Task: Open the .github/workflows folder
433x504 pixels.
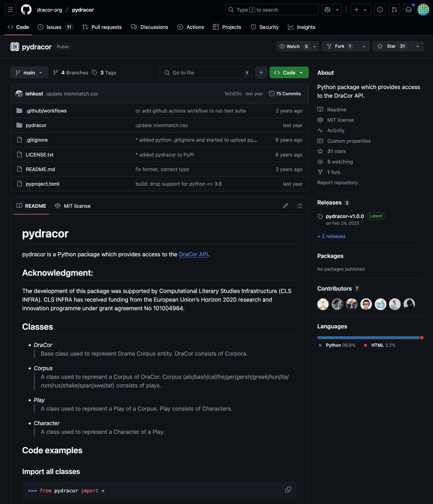Action: (46, 111)
